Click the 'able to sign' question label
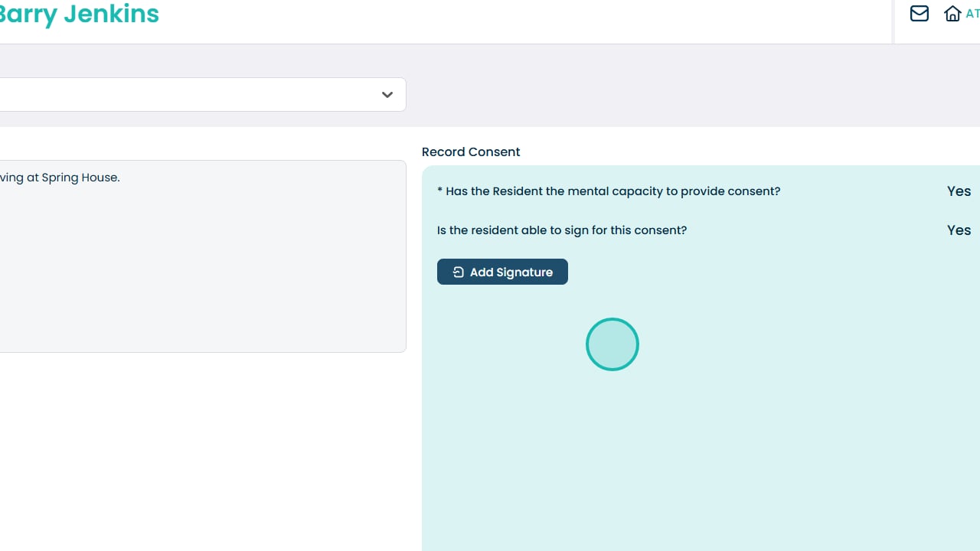 point(562,230)
